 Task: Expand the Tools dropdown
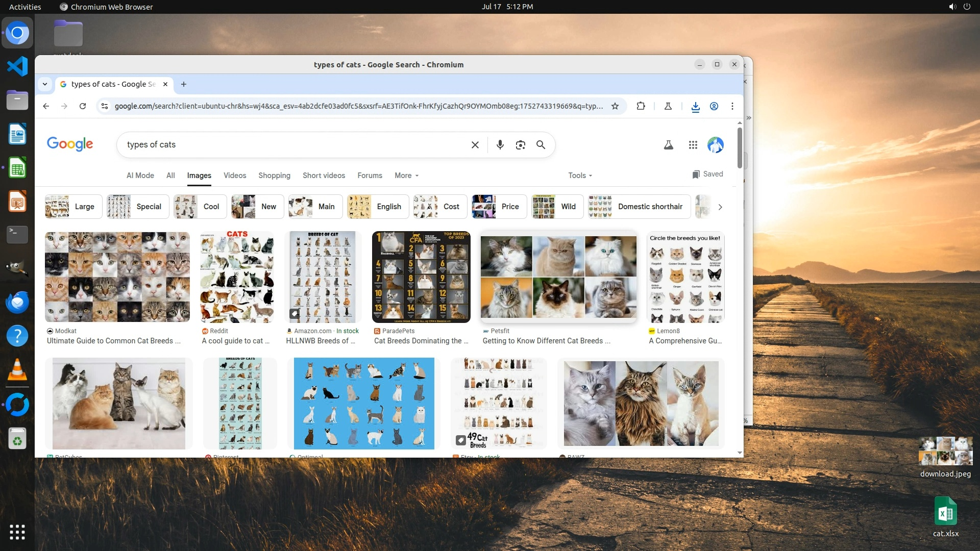coord(580,176)
